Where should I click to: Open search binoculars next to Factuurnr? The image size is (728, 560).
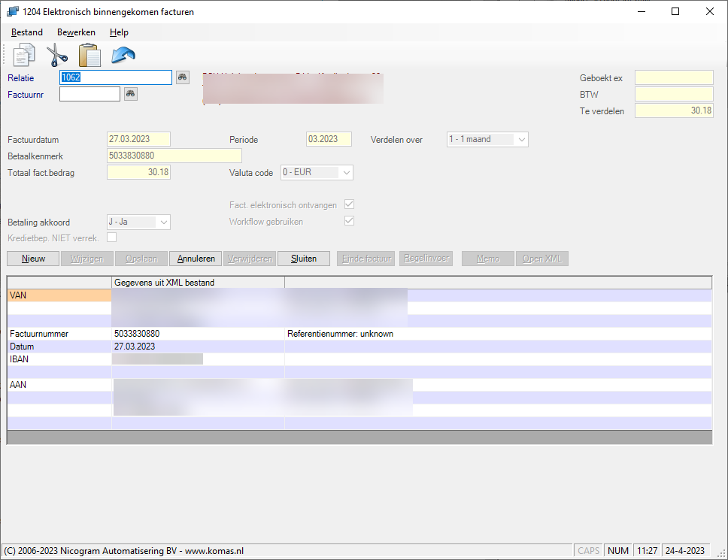coord(130,94)
